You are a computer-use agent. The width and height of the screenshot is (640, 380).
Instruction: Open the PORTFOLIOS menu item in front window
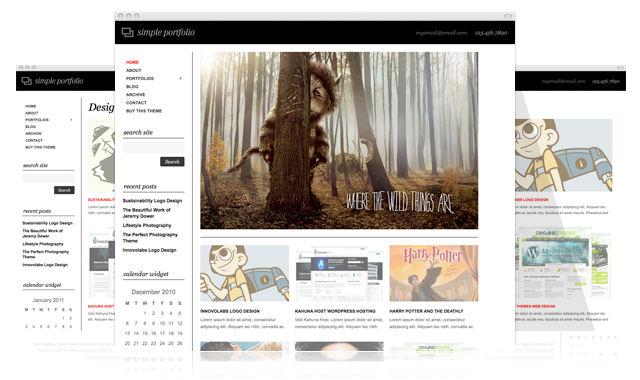tap(140, 78)
